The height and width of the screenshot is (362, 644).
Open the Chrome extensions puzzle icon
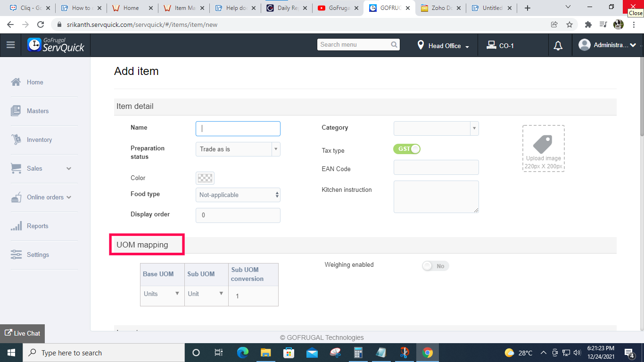588,25
